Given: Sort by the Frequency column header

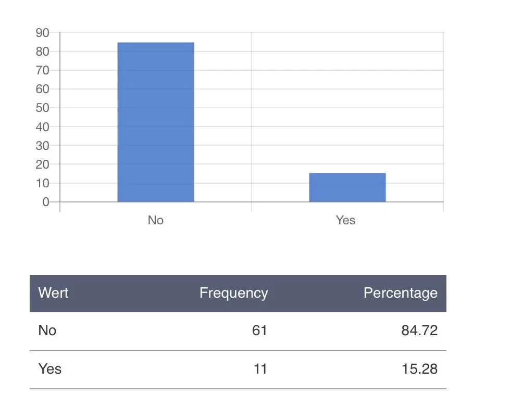Looking at the screenshot, I should tap(233, 293).
